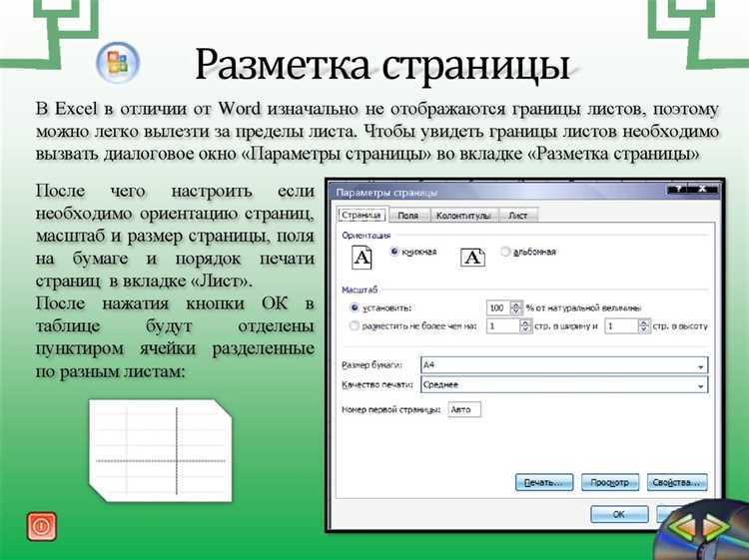Click the Печать... button
749x560 pixels.
[x=544, y=482]
